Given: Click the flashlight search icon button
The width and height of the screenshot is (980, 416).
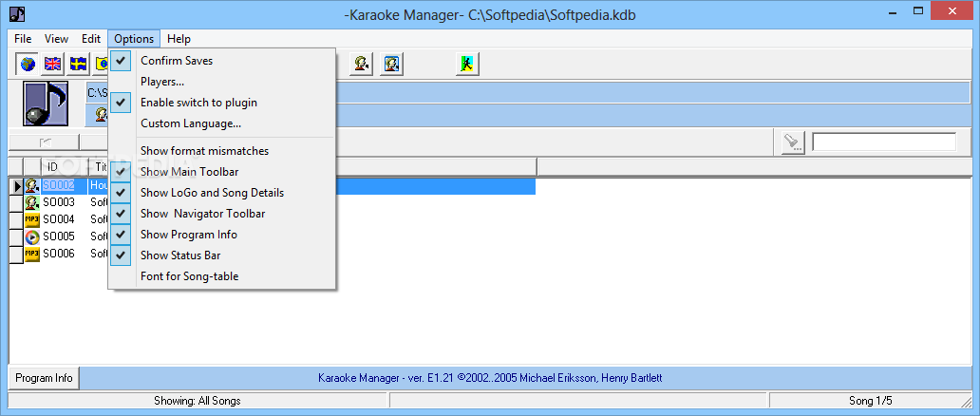Looking at the screenshot, I should click(x=793, y=142).
